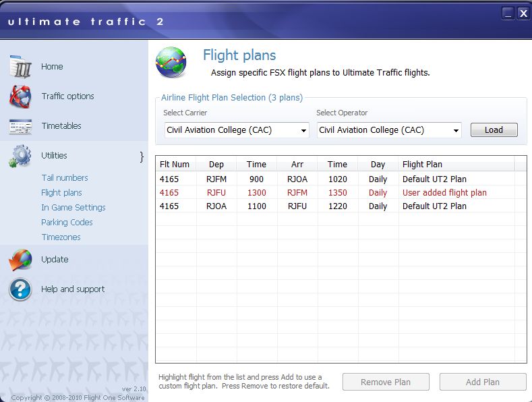This screenshot has height=402, width=532.
Task: Click the 1020 arrival time cell
Action: 338,179
